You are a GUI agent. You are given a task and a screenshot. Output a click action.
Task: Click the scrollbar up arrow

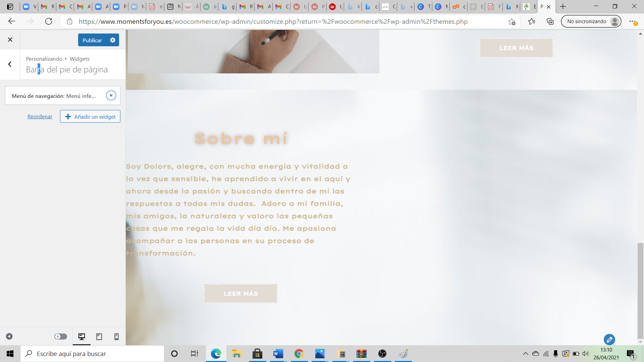click(x=640, y=33)
